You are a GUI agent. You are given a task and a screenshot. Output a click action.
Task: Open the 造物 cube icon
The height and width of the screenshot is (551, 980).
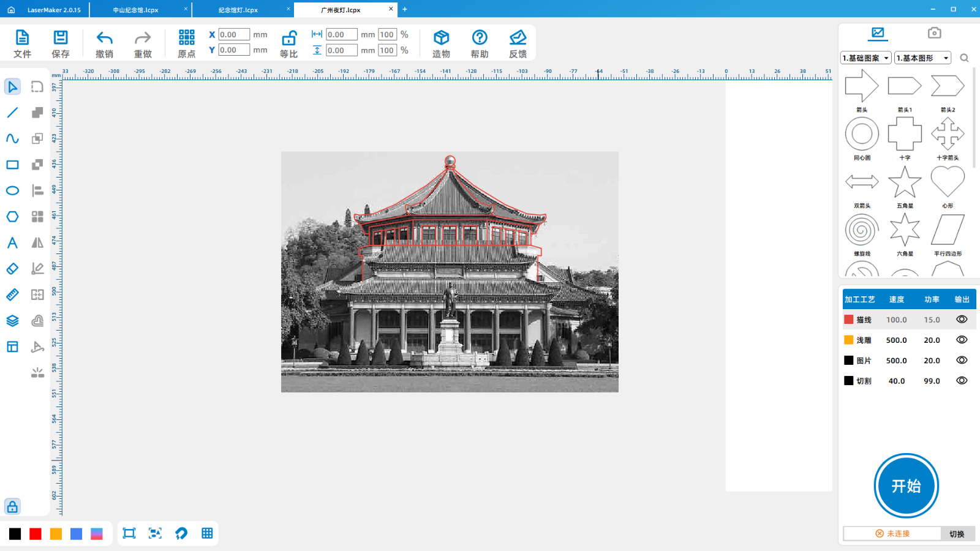441,38
